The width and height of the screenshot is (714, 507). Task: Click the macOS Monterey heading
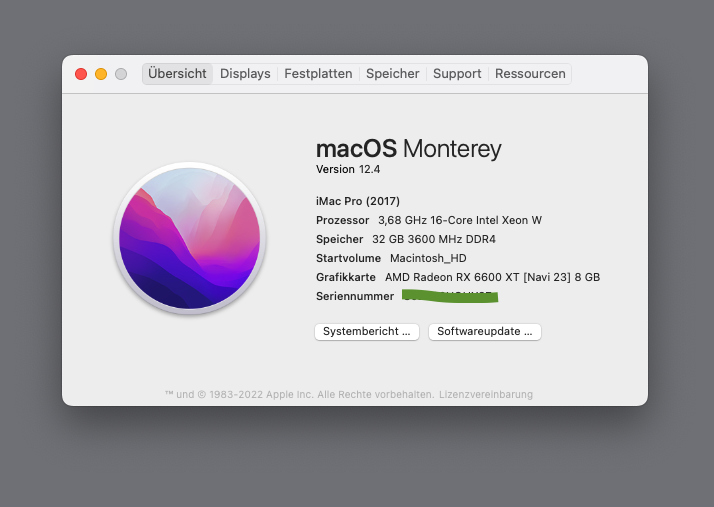[408, 149]
